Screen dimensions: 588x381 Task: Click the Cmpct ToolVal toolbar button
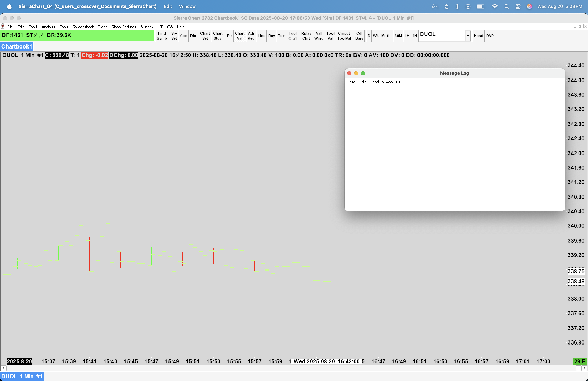pos(344,36)
